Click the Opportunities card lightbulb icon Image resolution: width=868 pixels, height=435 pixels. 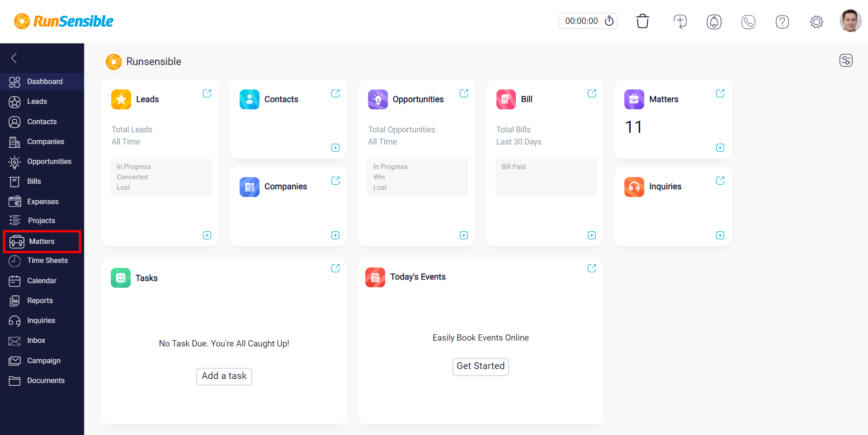(x=378, y=99)
